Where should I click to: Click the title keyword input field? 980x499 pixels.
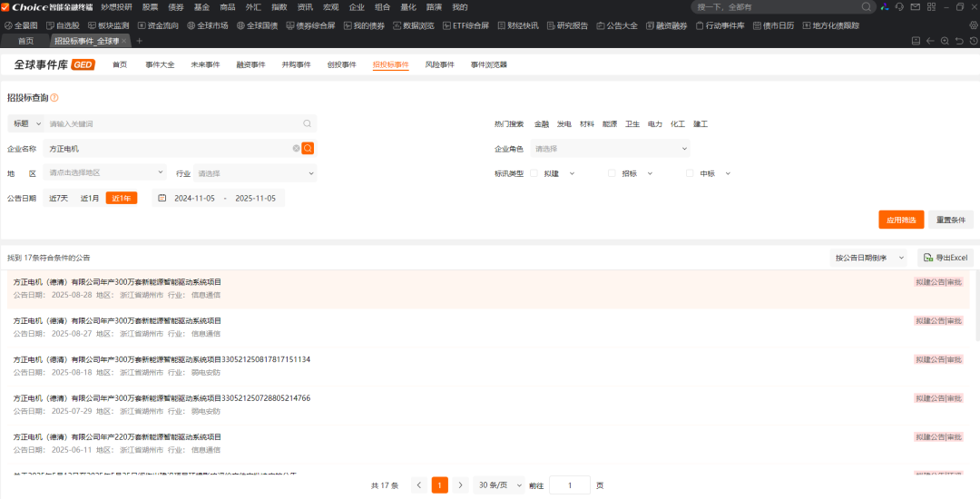pyautogui.click(x=172, y=123)
